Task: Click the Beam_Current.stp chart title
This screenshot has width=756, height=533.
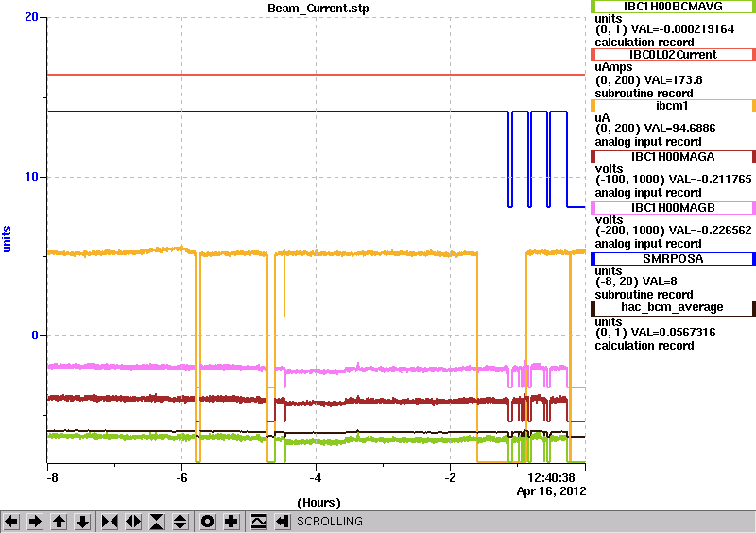Action: click(318, 9)
